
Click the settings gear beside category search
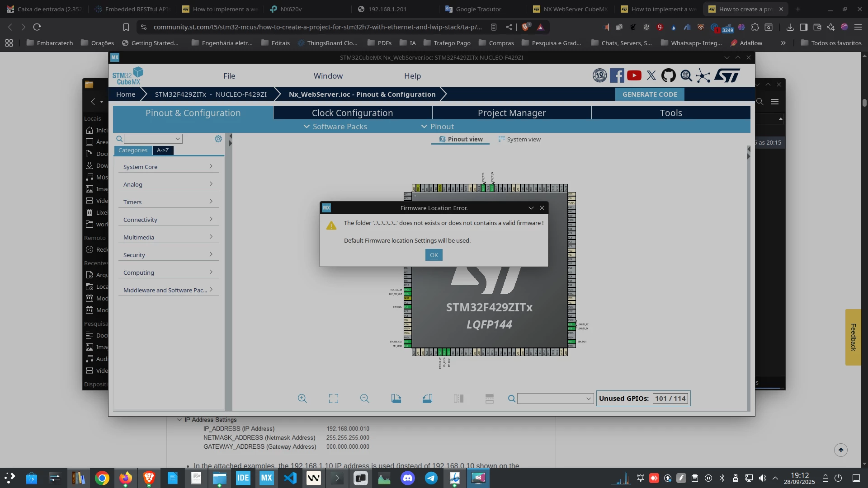point(218,139)
